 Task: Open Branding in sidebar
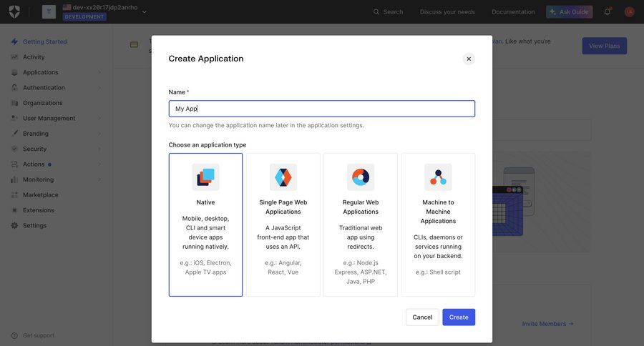[x=36, y=134]
